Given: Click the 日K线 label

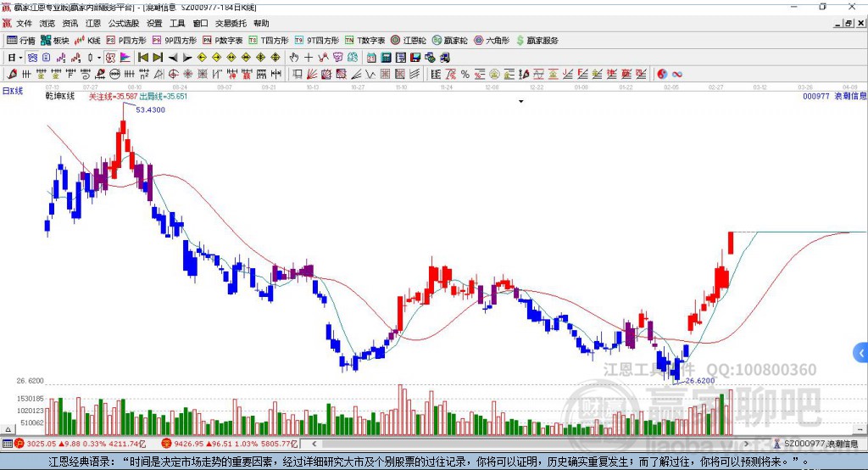Looking at the screenshot, I should click(x=13, y=91).
